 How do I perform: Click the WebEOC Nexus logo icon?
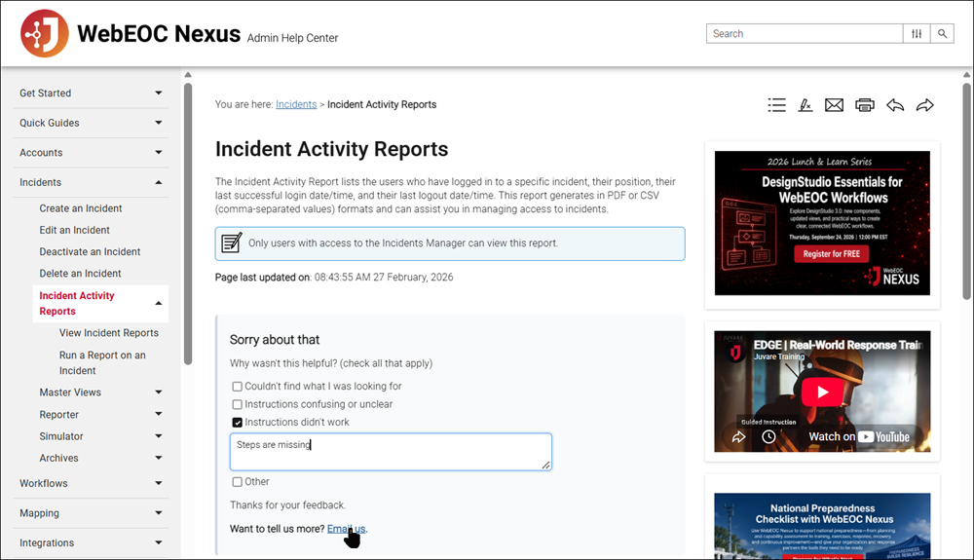tap(44, 33)
